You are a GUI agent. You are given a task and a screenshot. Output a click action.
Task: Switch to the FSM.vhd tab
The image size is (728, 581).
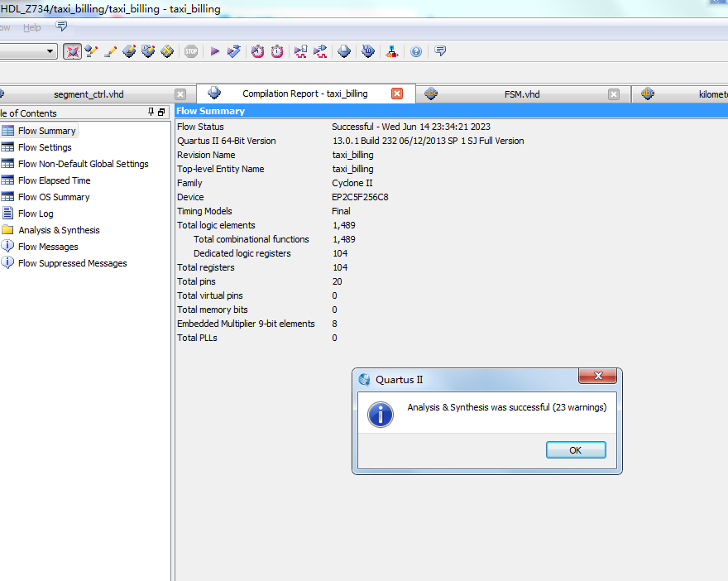pyautogui.click(x=521, y=94)
